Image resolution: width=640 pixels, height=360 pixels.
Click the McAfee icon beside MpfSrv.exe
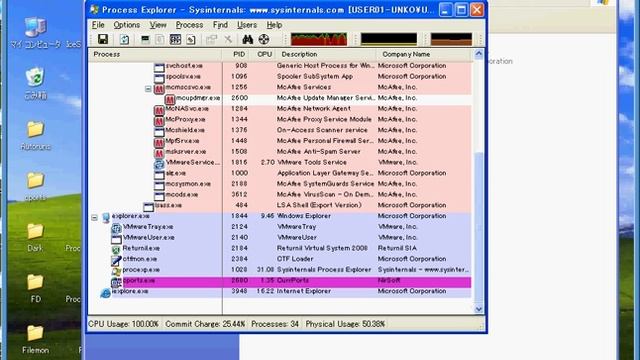[x=159, y=142]
